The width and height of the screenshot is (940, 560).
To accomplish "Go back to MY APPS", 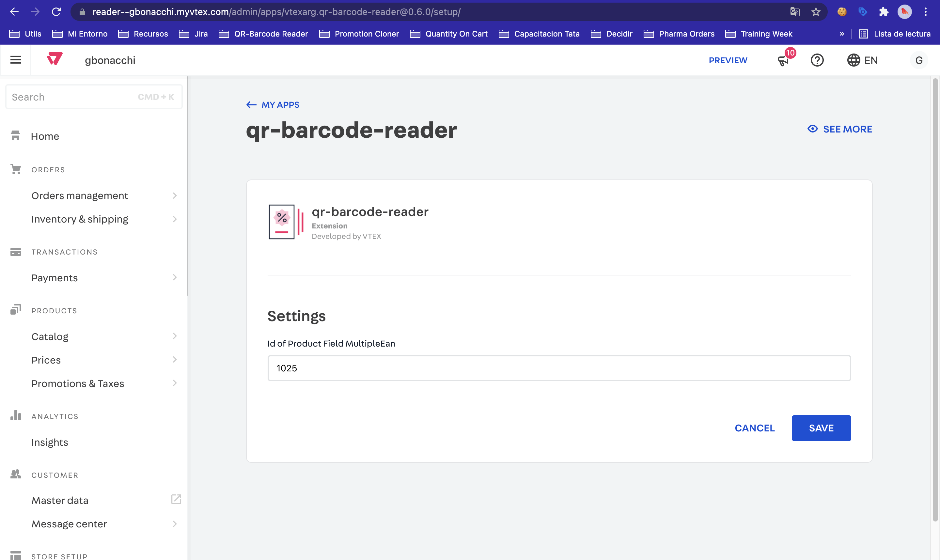I will click(272, 104).
